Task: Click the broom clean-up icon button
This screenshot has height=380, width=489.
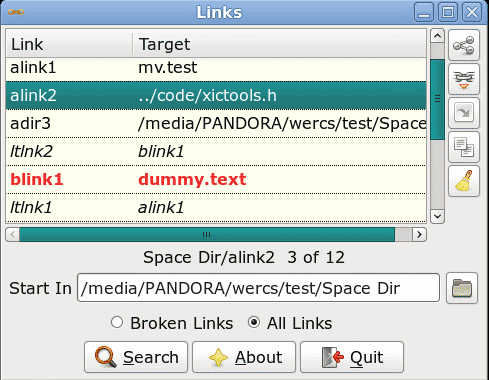Action: pyautogui.click(x=464, y=181)
